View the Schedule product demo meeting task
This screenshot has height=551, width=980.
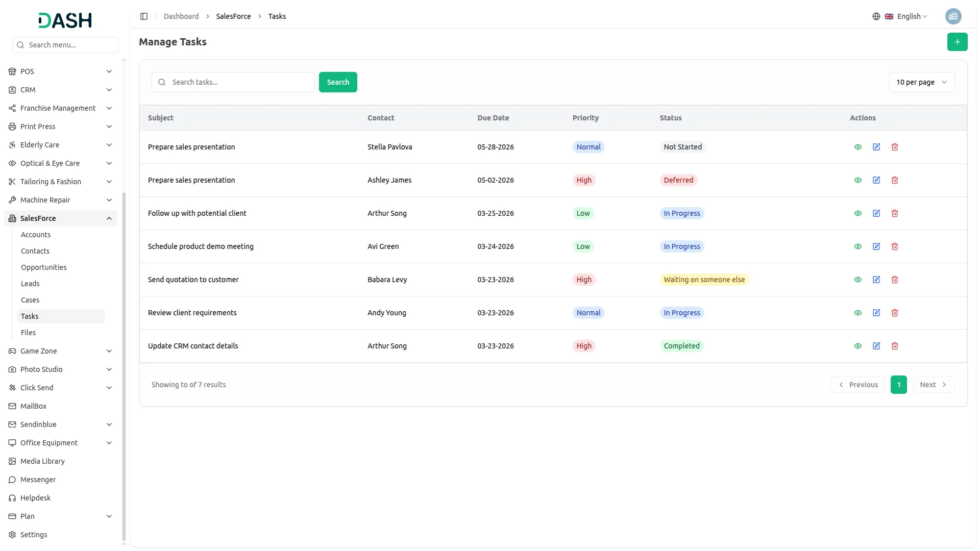click(x=858, y=246)
